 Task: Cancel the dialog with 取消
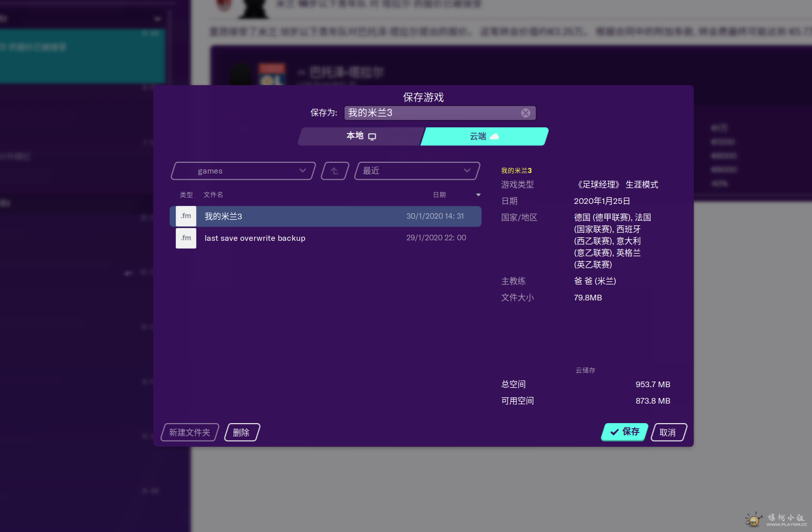point(668,432)
